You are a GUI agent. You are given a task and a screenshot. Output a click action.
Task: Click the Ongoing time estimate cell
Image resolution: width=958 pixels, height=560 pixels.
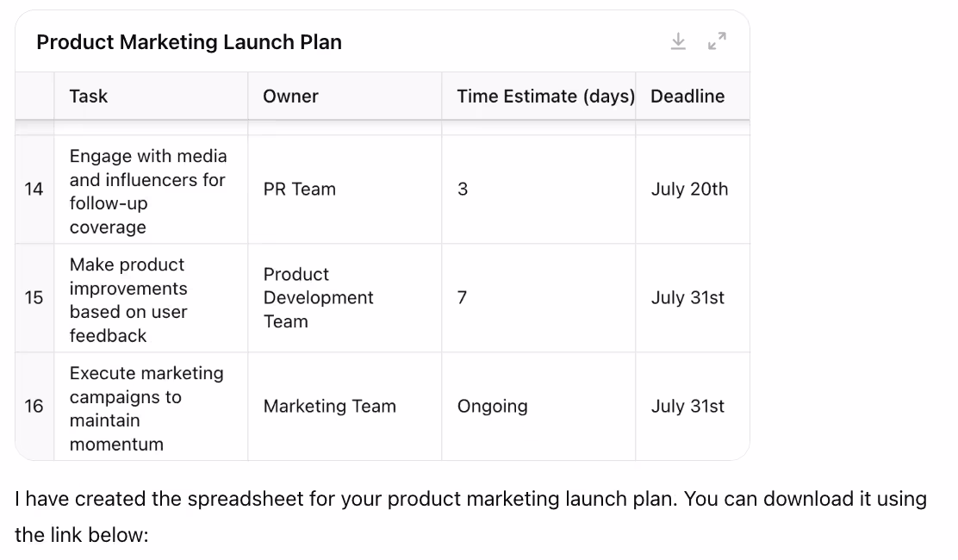(538, 406)
